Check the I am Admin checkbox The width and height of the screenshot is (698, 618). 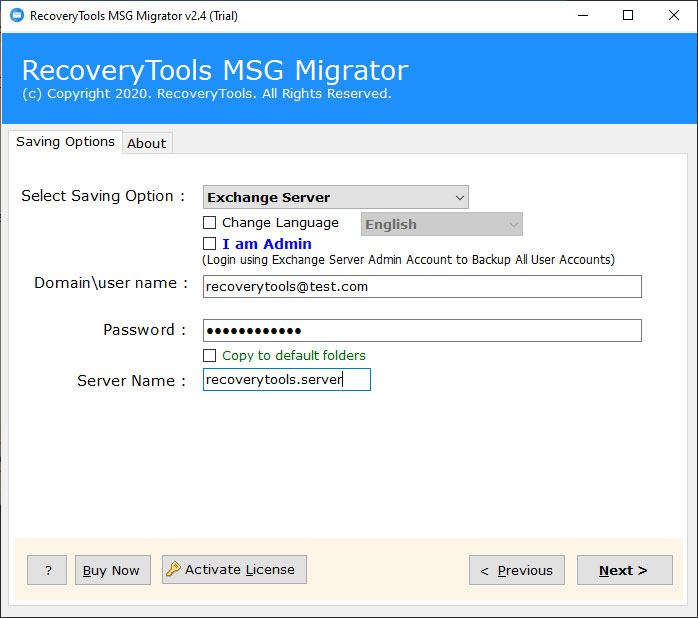pos(209,244)
